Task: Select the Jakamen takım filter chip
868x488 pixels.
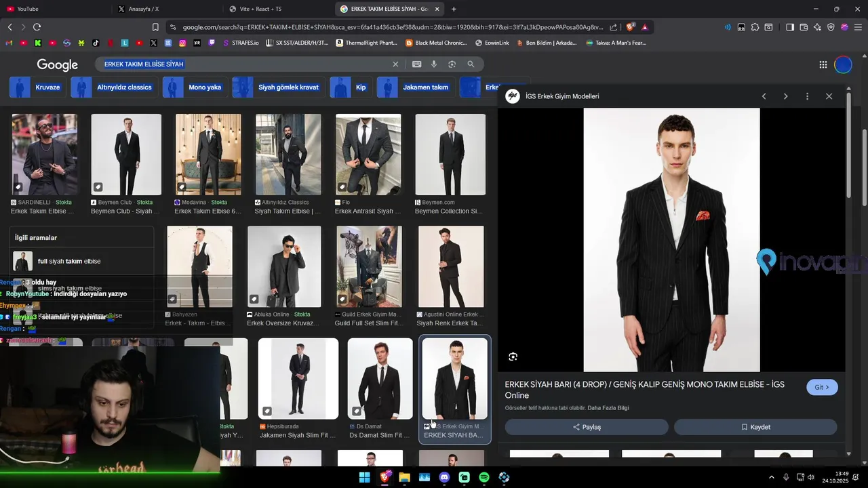Action: tap(416, 87)
